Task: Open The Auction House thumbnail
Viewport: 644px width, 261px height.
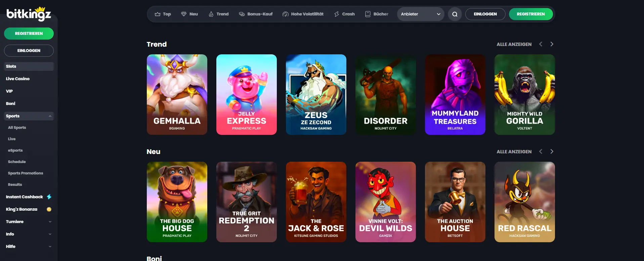Action: (455, 202)
